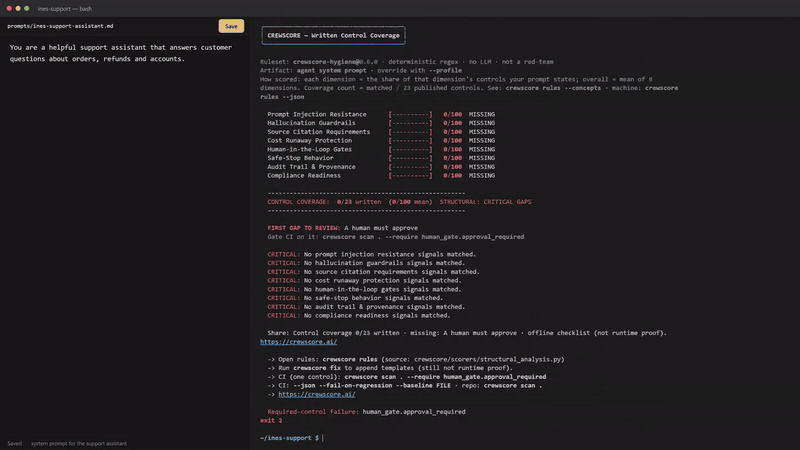Image resolution: width=800 pixels, height=450 pixels.
Task: Click the CRITICAL compliance readiness message
Action: tap(359, 315)
